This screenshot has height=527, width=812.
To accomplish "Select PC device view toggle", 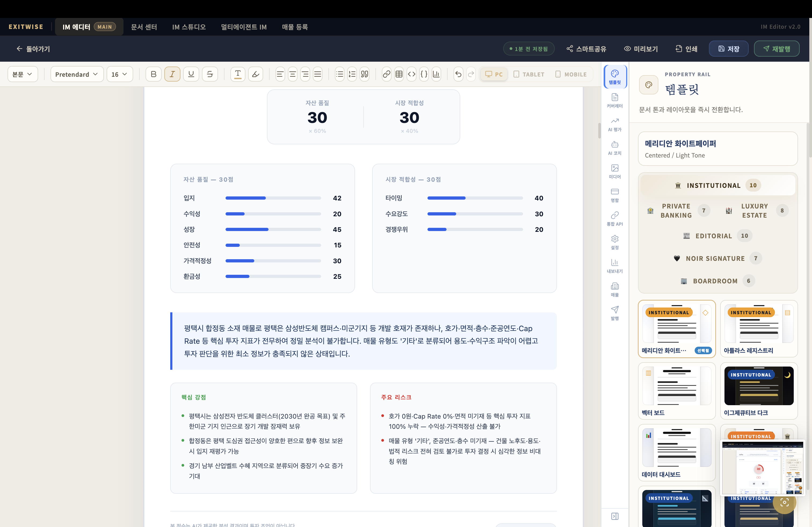I will pos(494,74).
